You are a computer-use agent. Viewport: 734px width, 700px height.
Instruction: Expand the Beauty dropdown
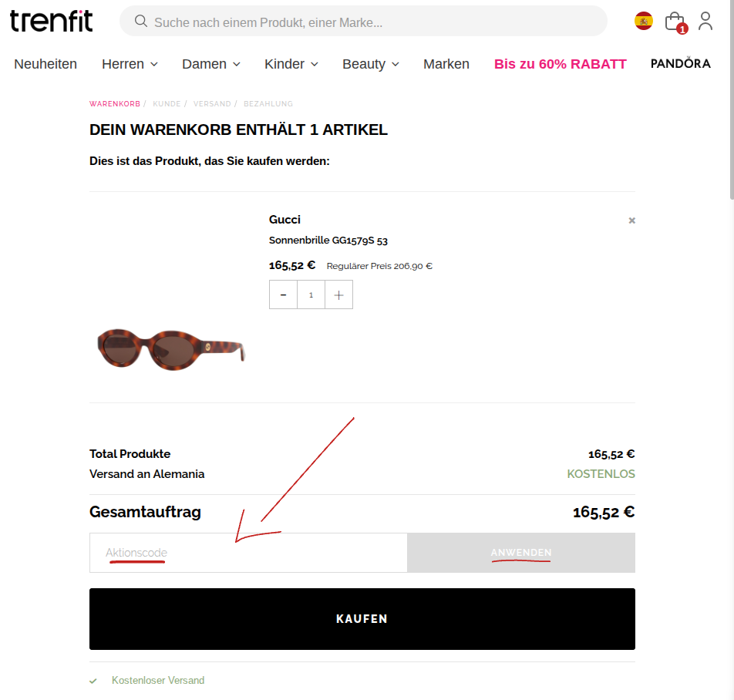[x=369, y=64]
